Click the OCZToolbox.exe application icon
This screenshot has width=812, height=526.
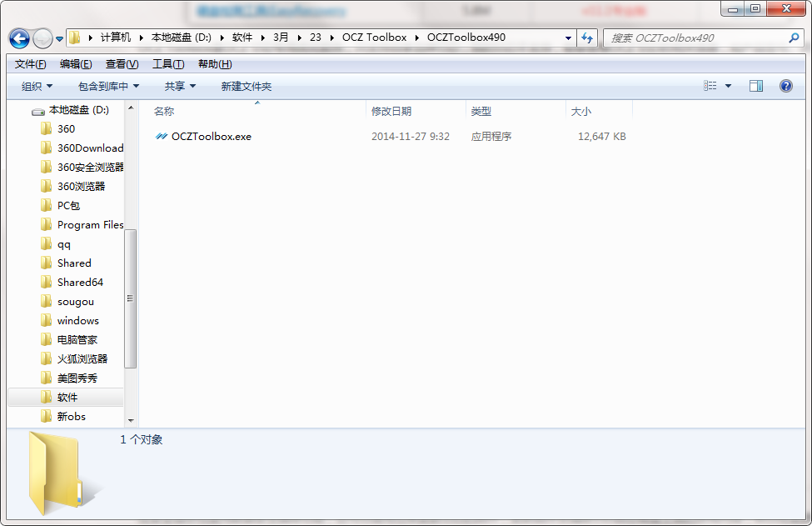point(162,137)
